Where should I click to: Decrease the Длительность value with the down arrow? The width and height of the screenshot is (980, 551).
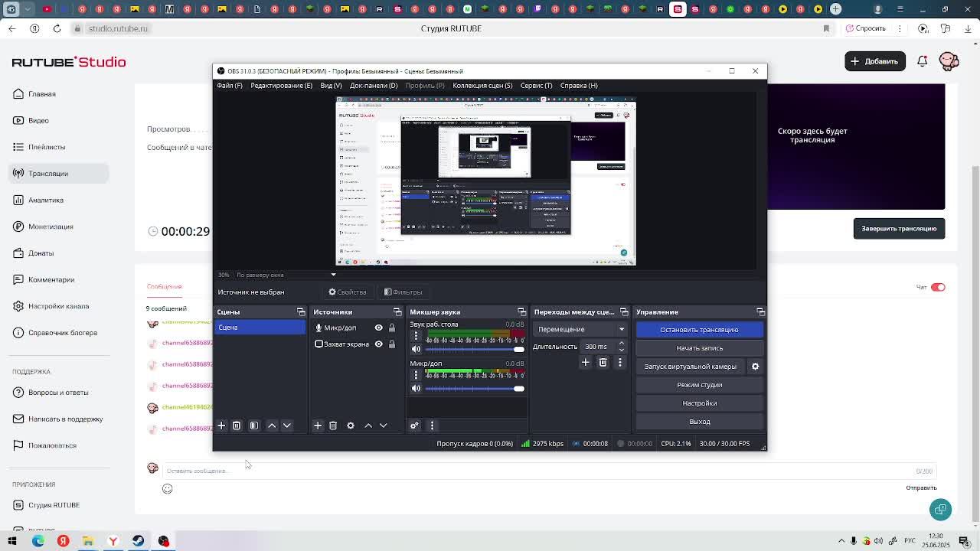tap(622, 350)
